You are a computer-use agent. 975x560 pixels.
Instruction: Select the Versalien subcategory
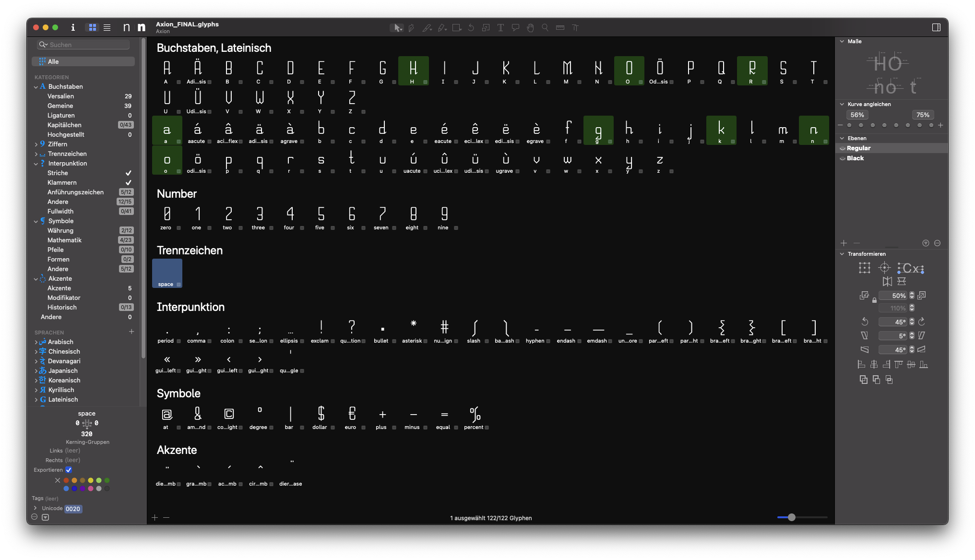tap(60, 96)
